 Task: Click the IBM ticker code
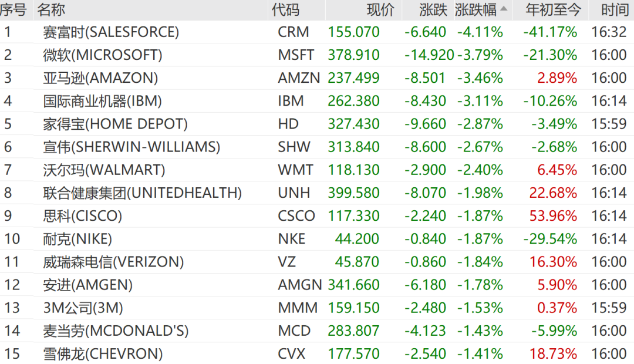pyautogui.click(x=291, y=101)
